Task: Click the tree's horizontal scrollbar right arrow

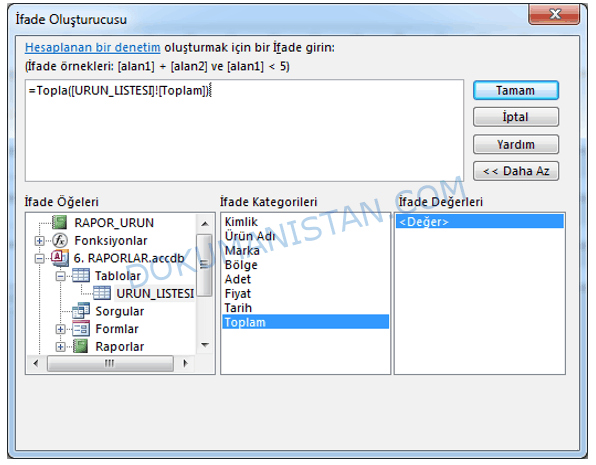Action: (x=185, y=363)
